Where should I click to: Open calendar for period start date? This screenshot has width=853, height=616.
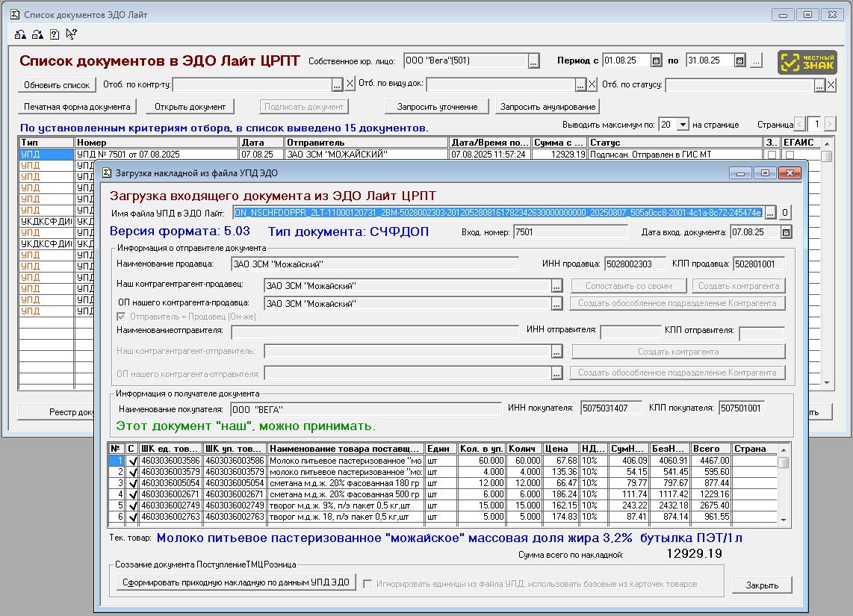(x=656, y=60)
